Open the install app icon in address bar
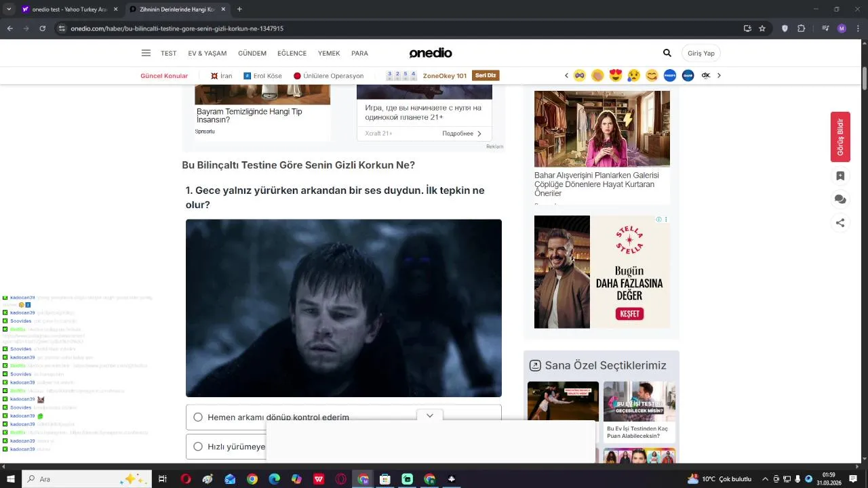Screen dimensions: 868x488 pyautogui.click(x=747, y=28)
